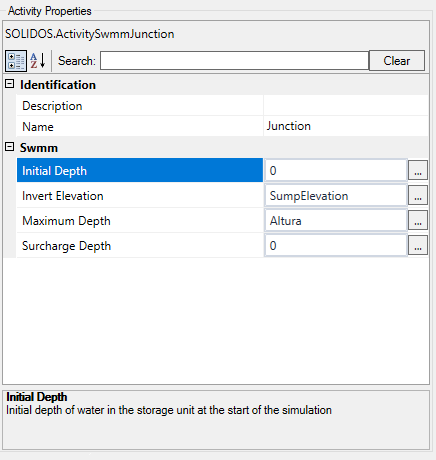Open ellipsis editor for Initial Depth

point(418,170)
